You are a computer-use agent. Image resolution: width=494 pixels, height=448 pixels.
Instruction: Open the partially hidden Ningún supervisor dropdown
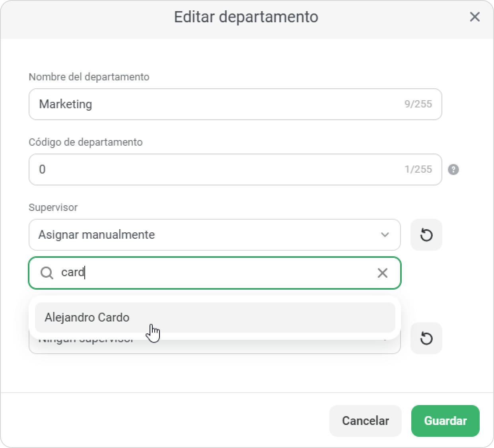pyautogui.click(x=215, y=347)
